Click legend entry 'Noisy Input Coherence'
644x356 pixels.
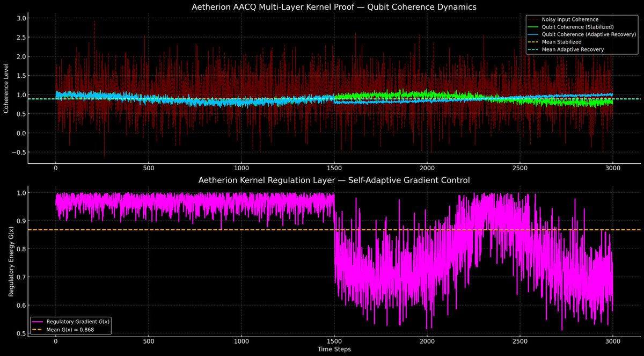(569, 20)
